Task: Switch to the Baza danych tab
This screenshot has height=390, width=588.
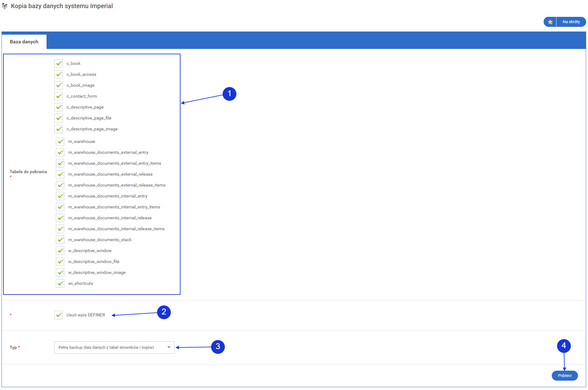Action: pyautogui.click(x=24, y=42)
